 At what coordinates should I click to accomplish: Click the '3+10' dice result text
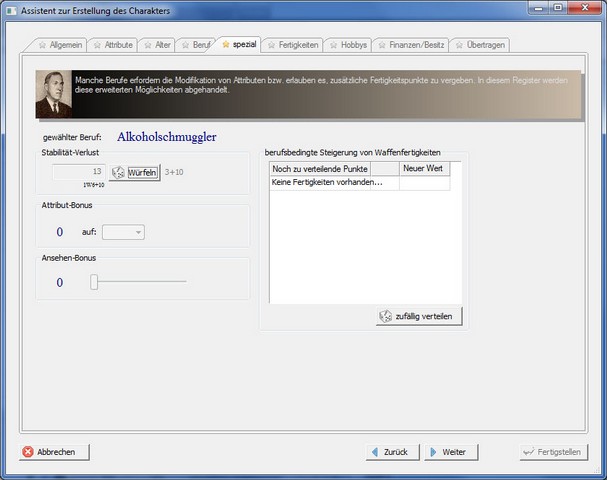click(174, 172)
